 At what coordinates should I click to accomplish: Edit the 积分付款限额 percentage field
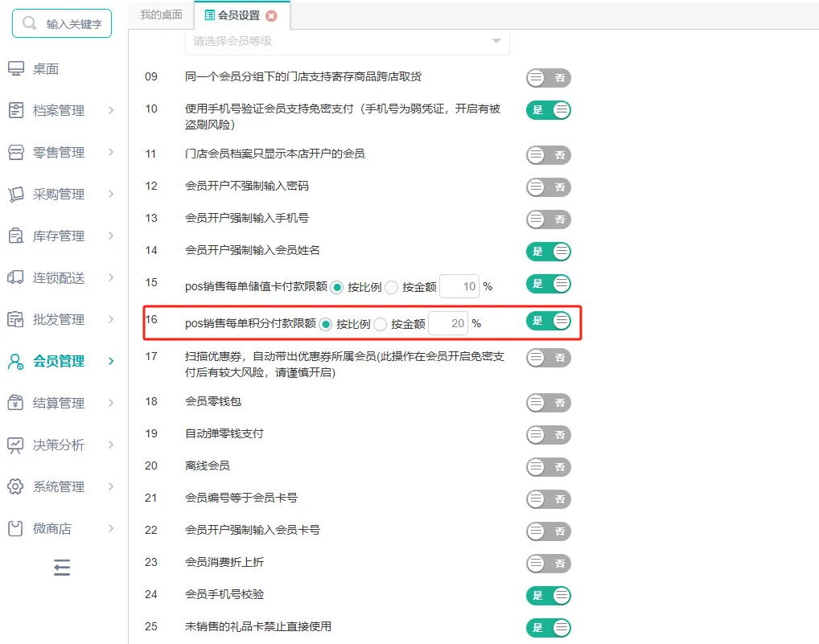click(448, 323)
